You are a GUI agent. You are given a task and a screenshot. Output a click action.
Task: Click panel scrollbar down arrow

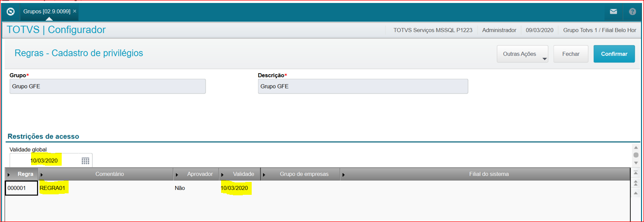(x=636, y=163)
